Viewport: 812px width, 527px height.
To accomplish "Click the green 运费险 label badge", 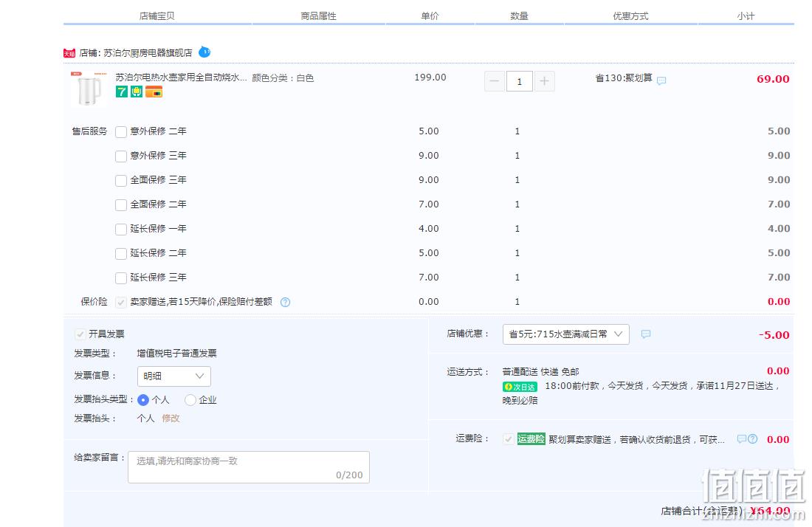I will click(x=531, y=439).
